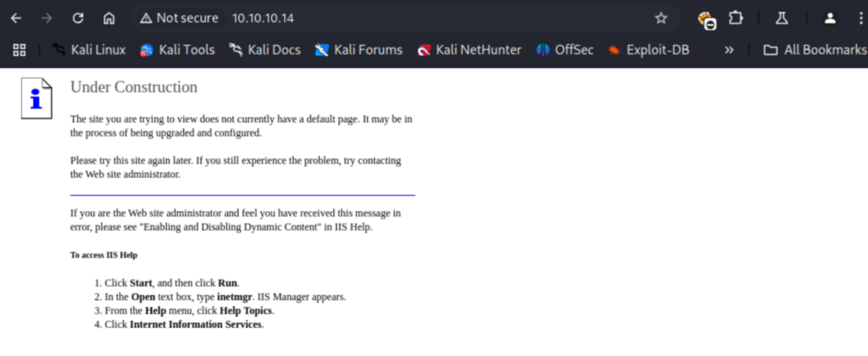The height and width of the screenshot is (356, 868).
Task: Open the apps grid icon in bookmarks bar
Action: [19, 50]
